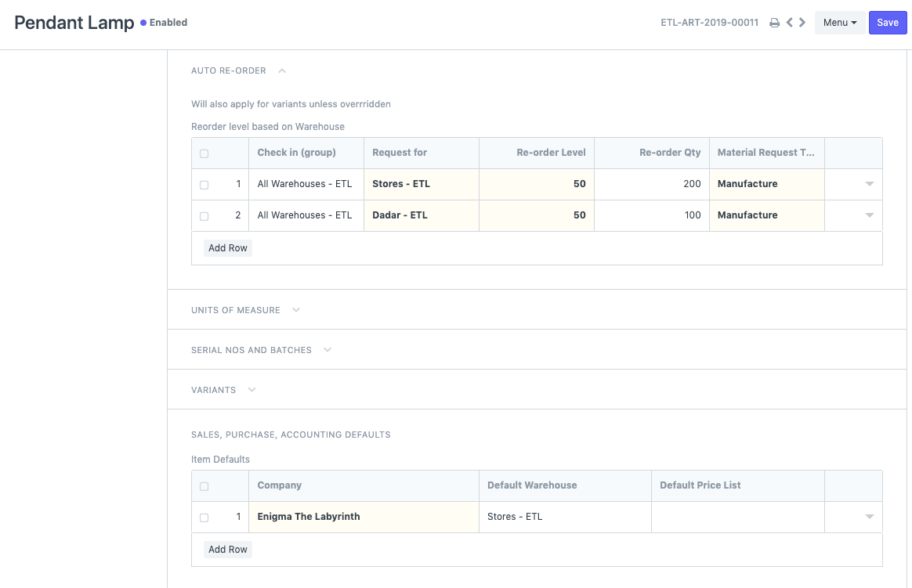Open row options arrow for Enigma The Labyrinth row
Image resolution: width=912 pixels, height=588 pixels.
tap(869, 517)
